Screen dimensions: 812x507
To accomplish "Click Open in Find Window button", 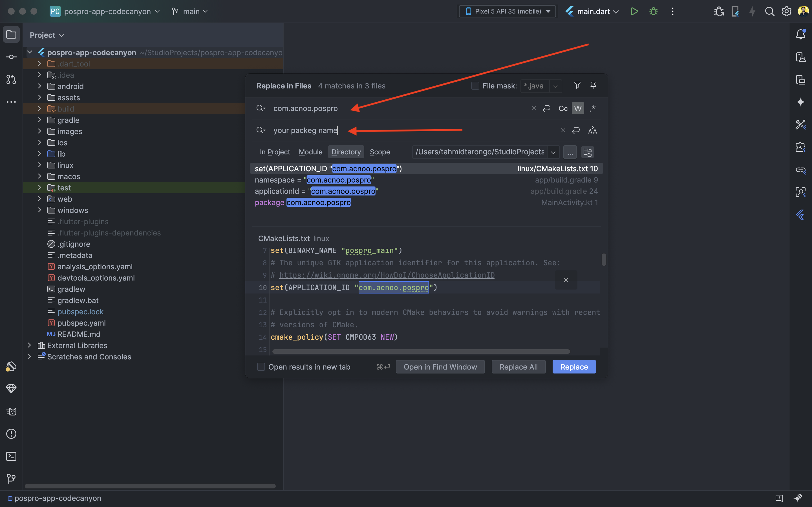I will point(440,367).
